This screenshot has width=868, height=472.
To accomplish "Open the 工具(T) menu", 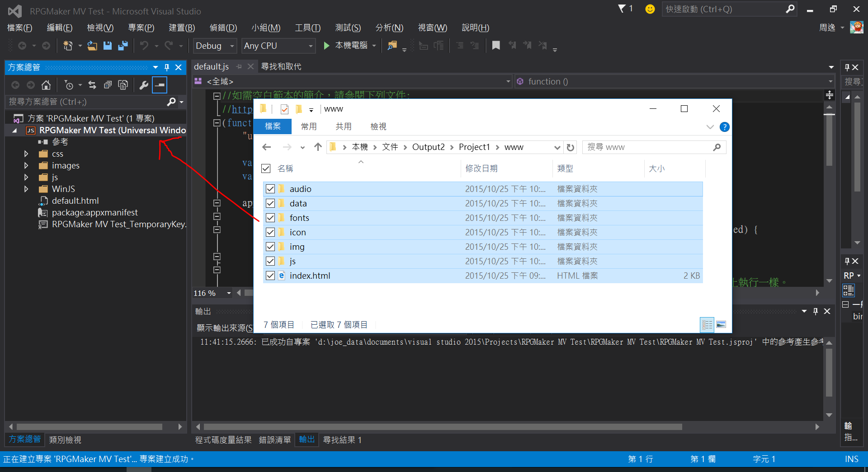I will [x=308, y=28].
